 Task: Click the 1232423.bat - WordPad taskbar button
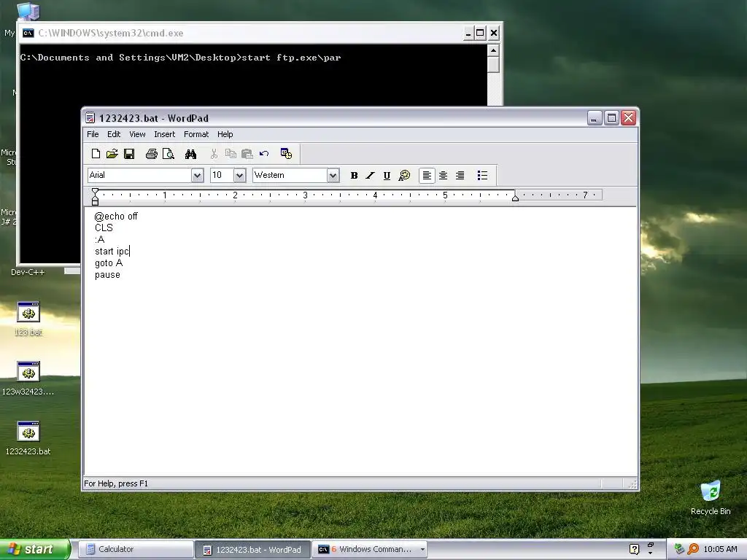point(252,550)
